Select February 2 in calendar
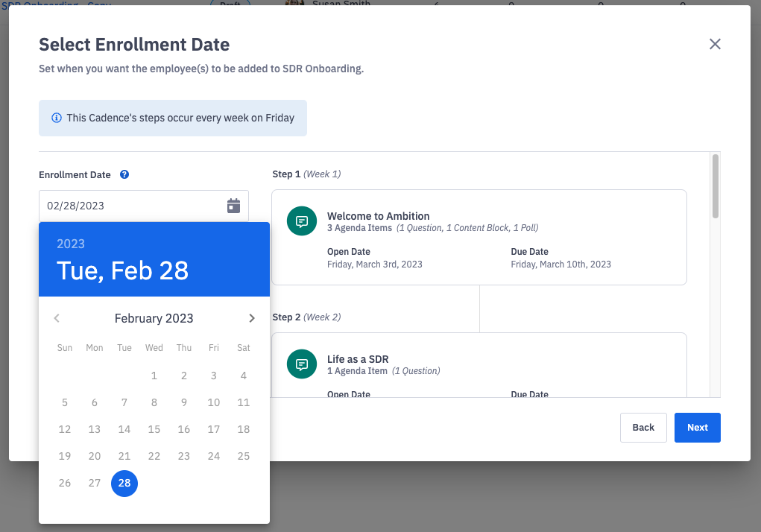This screenshot has width=761, height=532. (x=184, y=376)
